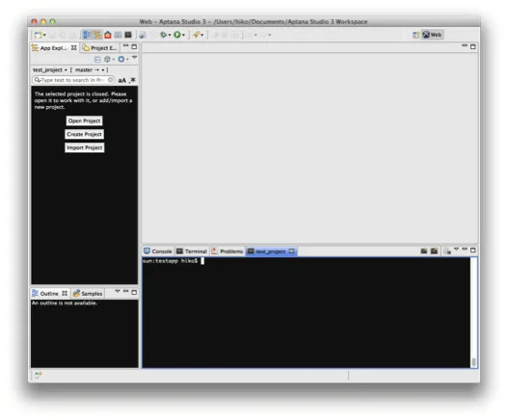
Task: Click the Import Project button
Action: pyautogui.click(x=85, y=147)
